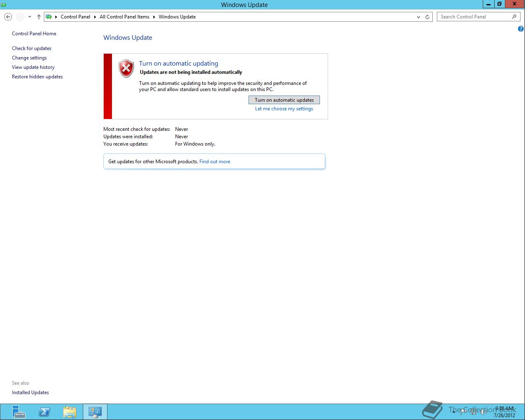The image size is (525, 420).
Task: Go up one level with the up arrow
Action: (39, 17)
